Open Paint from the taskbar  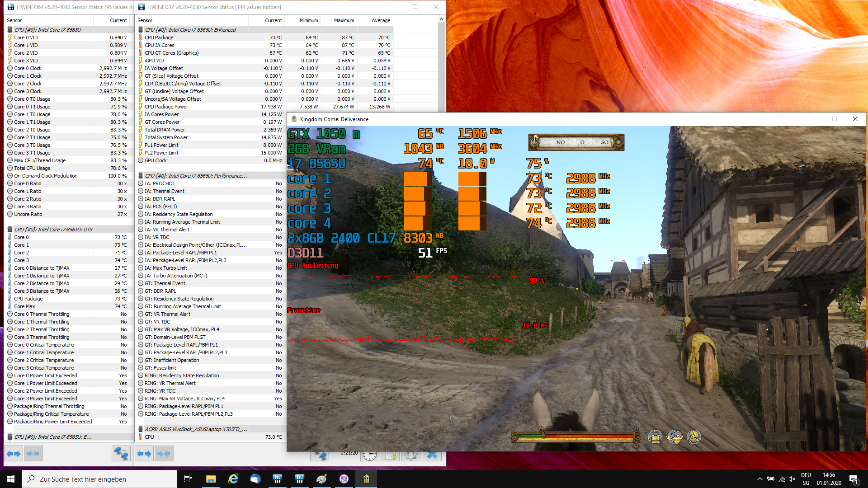[x=321, y=479]
